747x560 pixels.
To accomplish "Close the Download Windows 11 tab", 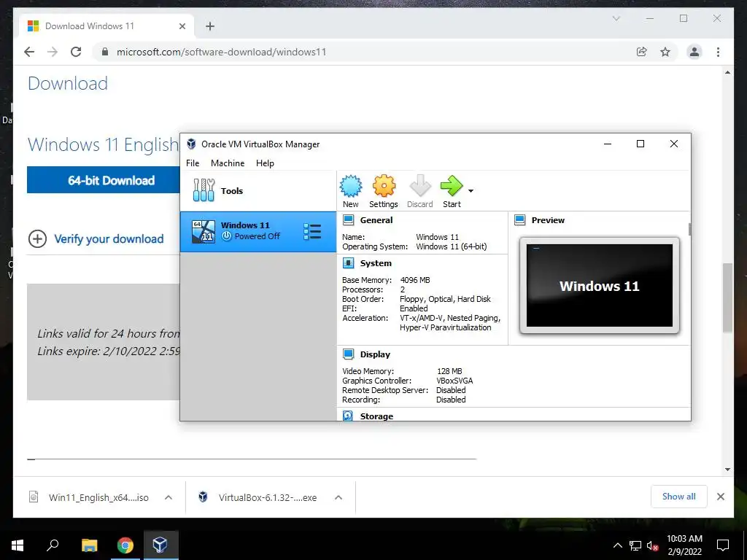I will pyautogui.click(x=182, y=26).
